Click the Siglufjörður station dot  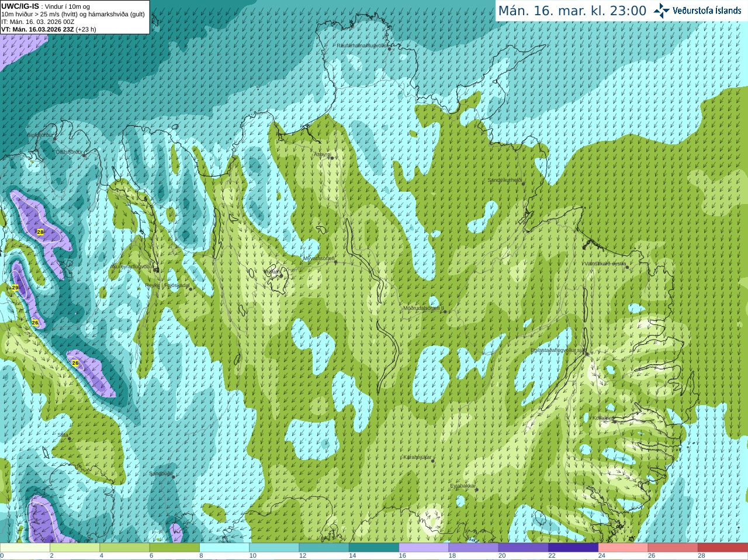[x=55, y=139]
